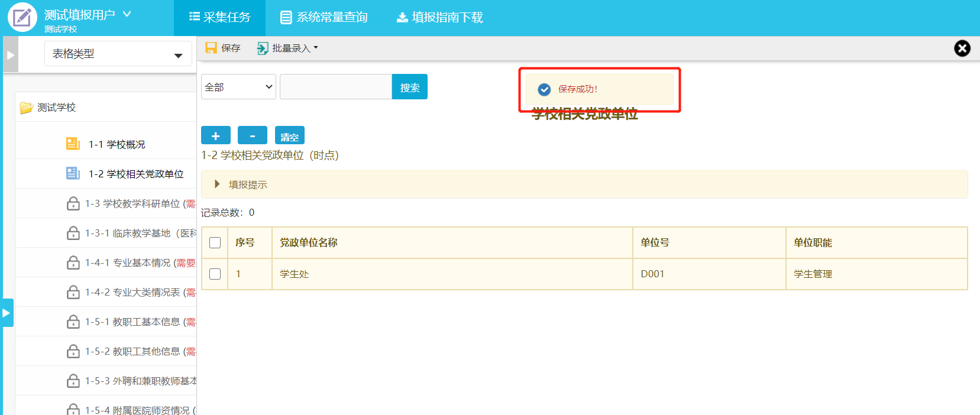Screen dimensions: 980x415
Task: Open the 1-1 学校概况 form icon
Action: [x=73, y=144]
